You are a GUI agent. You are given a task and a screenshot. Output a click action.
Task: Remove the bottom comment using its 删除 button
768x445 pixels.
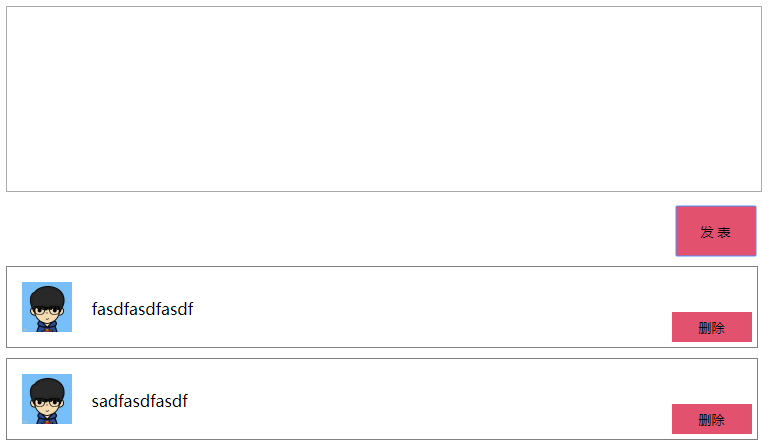point(712,419)
